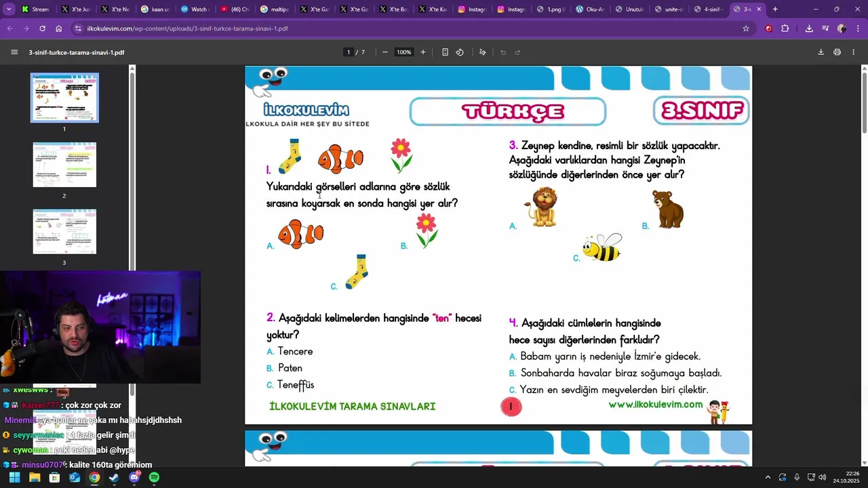Click the address bar URL

click(x=187, y=28)
